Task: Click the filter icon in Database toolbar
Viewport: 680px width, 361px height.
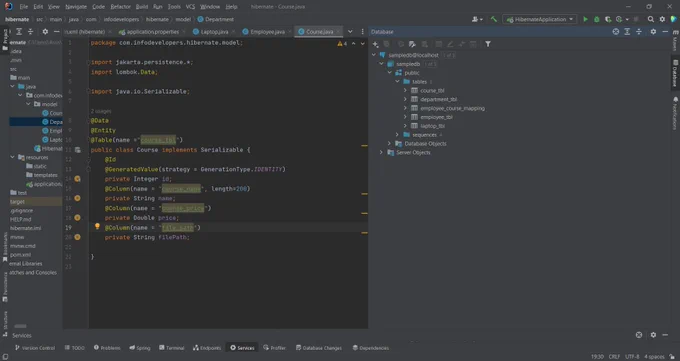Action: [x=488, y=44]
